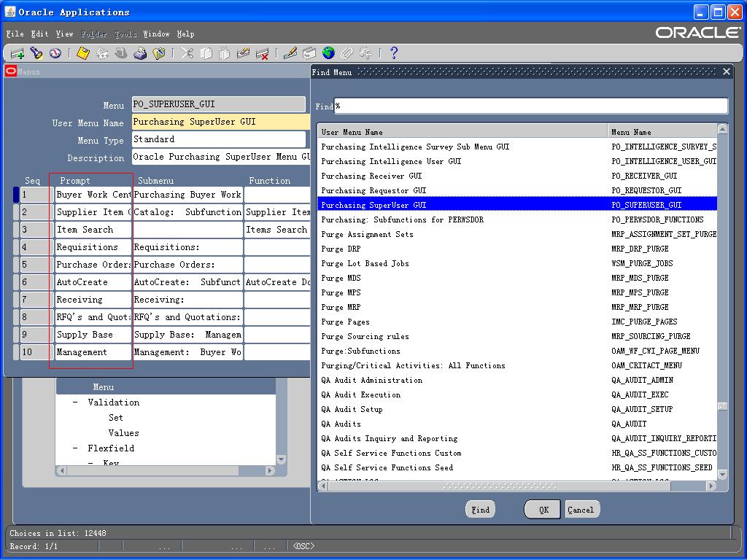Screen dimensions: 747x560
Task: Click the up arrow of Find Menu list scrollbar
Action: (x=722, y=128)
